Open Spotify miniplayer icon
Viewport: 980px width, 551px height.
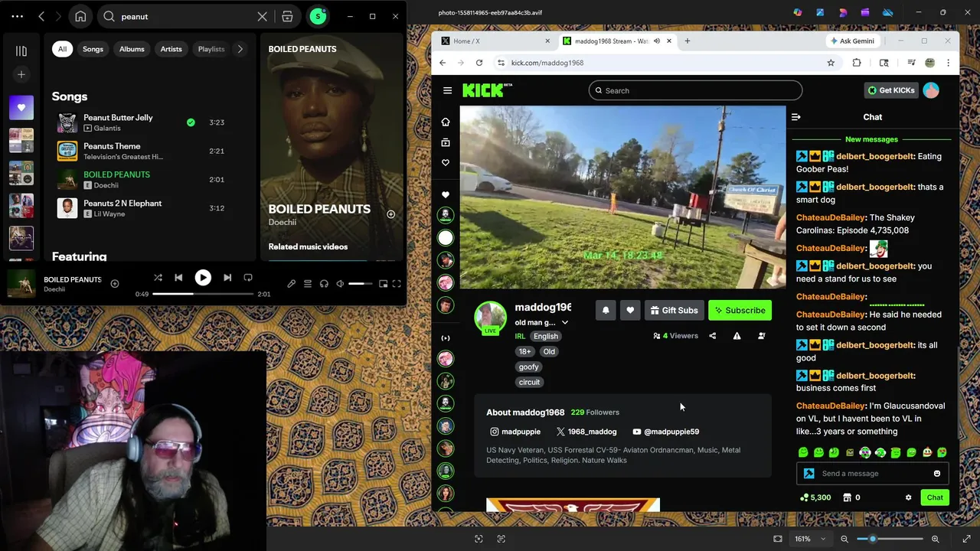pos(383,284)
